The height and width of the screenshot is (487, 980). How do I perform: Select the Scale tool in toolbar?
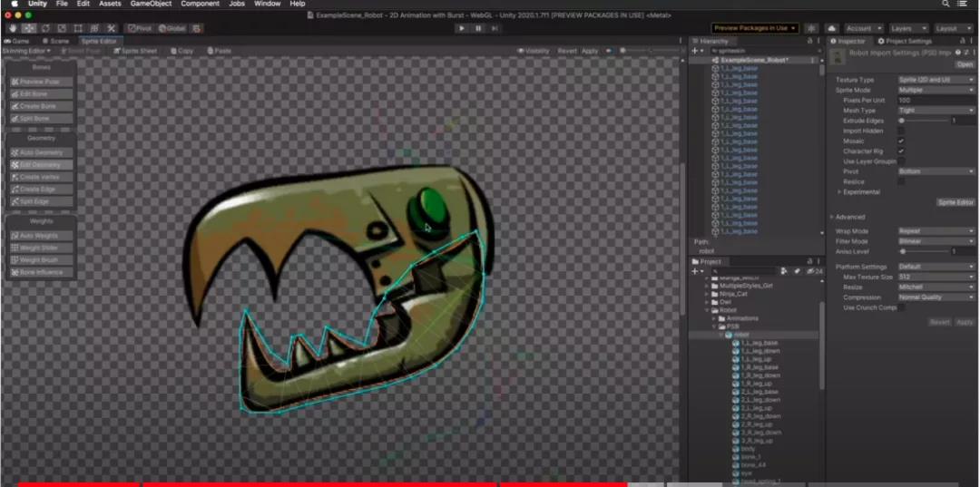click(62, 28)
